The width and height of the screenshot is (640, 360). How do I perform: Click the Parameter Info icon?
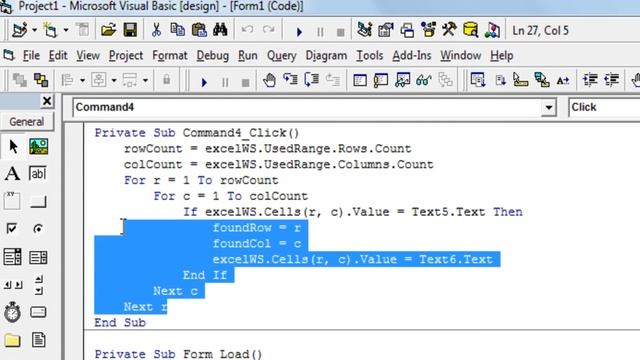coord(542,80)
